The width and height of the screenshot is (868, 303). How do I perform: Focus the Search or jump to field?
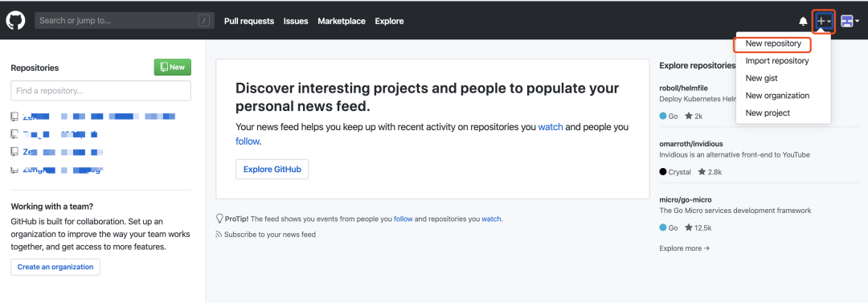[x=124, y=21]
